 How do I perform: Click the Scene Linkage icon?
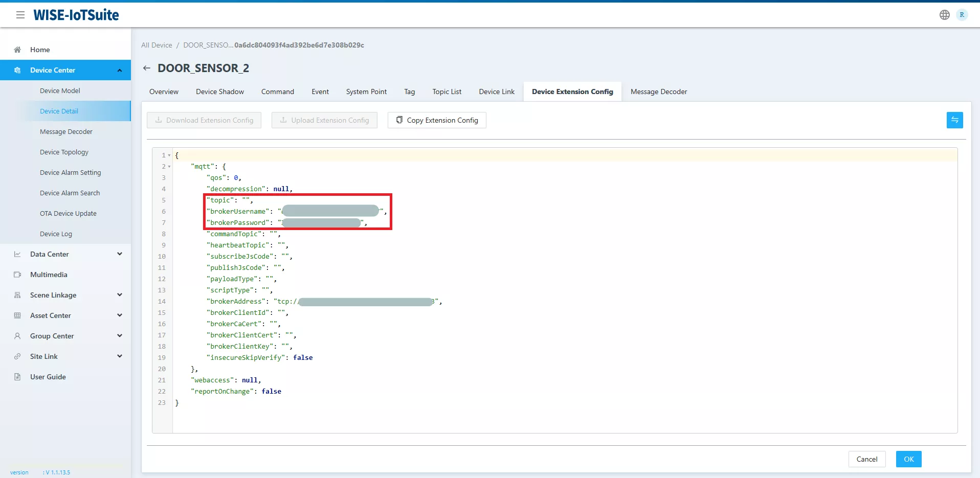(17, 295)
